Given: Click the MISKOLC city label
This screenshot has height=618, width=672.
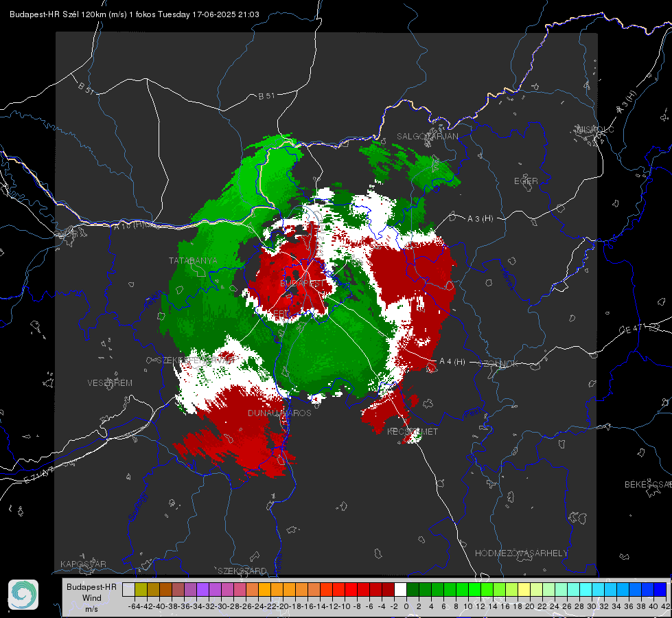Looking at the screenshot, I should pyautogui.click(x=595, y=129).
